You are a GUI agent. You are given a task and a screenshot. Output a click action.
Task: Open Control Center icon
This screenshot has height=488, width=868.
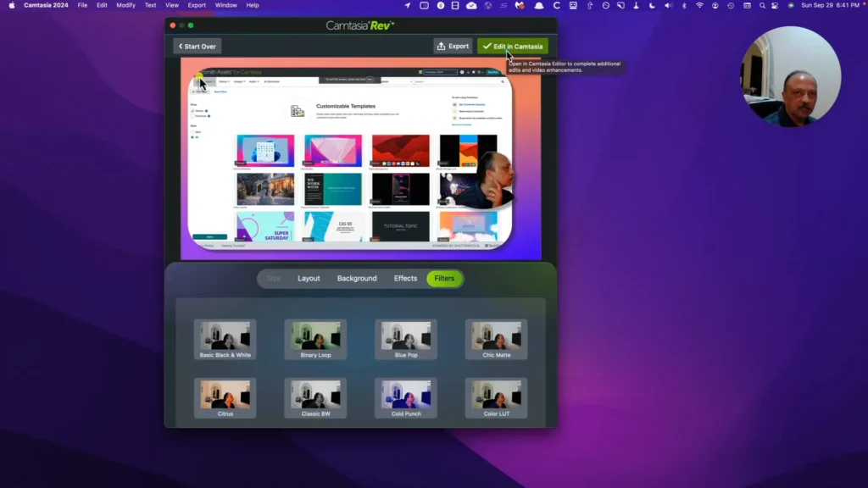[x=775, y=6]
